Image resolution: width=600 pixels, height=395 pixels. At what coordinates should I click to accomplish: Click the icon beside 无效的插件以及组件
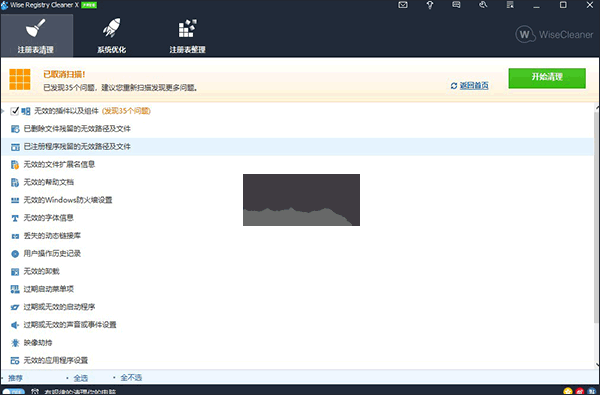(26, 111)
